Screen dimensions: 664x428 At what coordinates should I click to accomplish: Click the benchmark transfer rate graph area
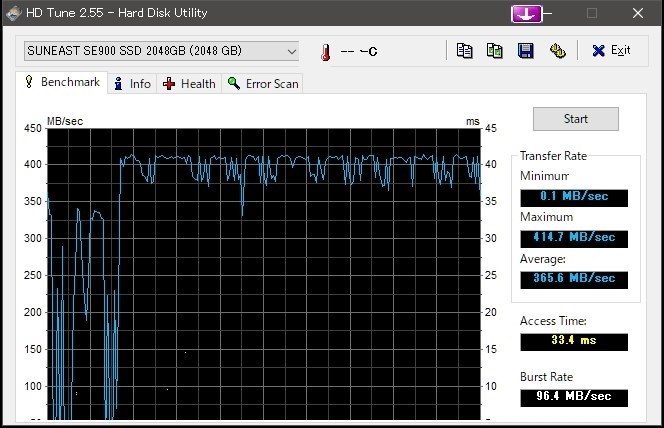point(264,274)
